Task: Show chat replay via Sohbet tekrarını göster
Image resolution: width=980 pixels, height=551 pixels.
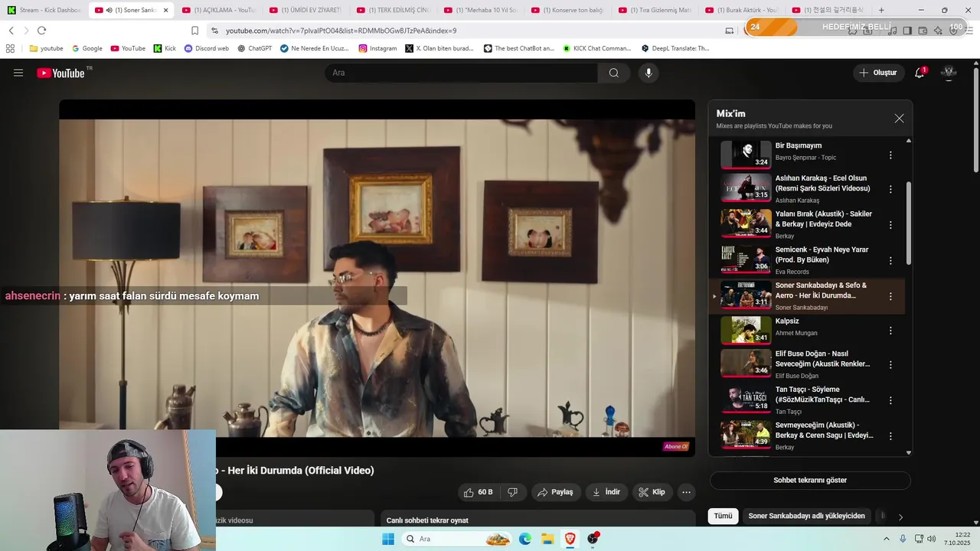Action: tap(810, 481)
